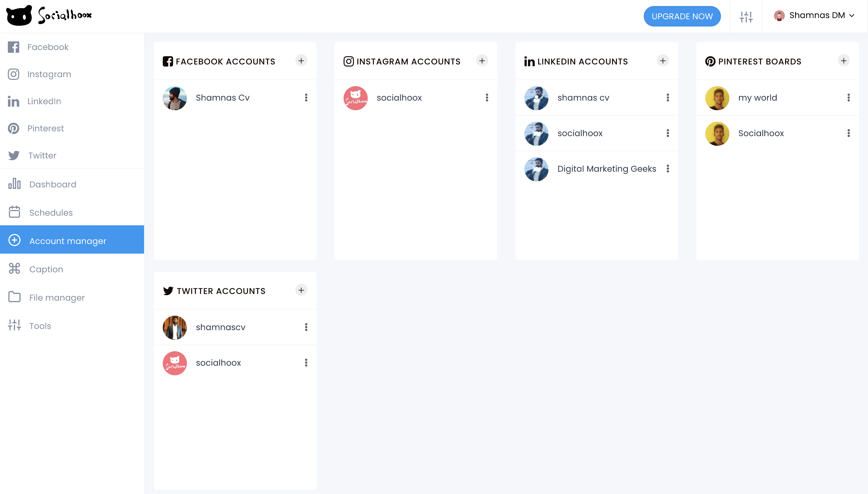Open options menu for Shamnas Cv Facebook account

point(306,98)
